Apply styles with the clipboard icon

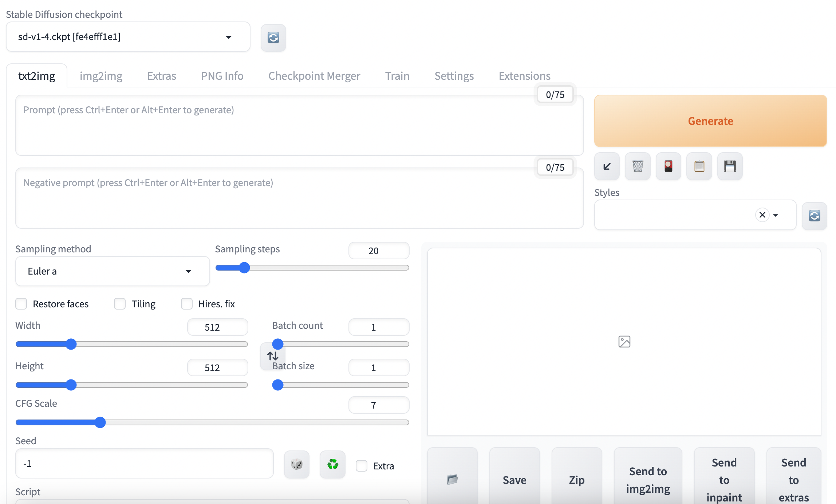click(699, 166)
